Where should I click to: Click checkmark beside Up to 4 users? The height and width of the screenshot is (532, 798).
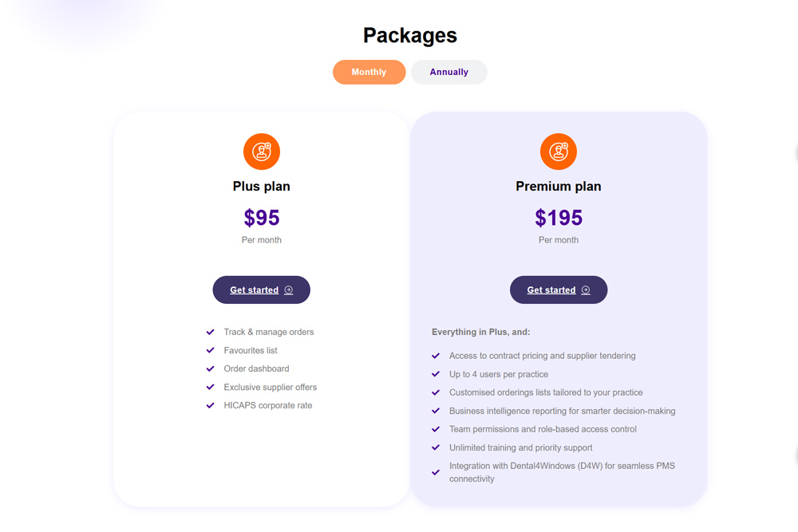tap(436, 374)
